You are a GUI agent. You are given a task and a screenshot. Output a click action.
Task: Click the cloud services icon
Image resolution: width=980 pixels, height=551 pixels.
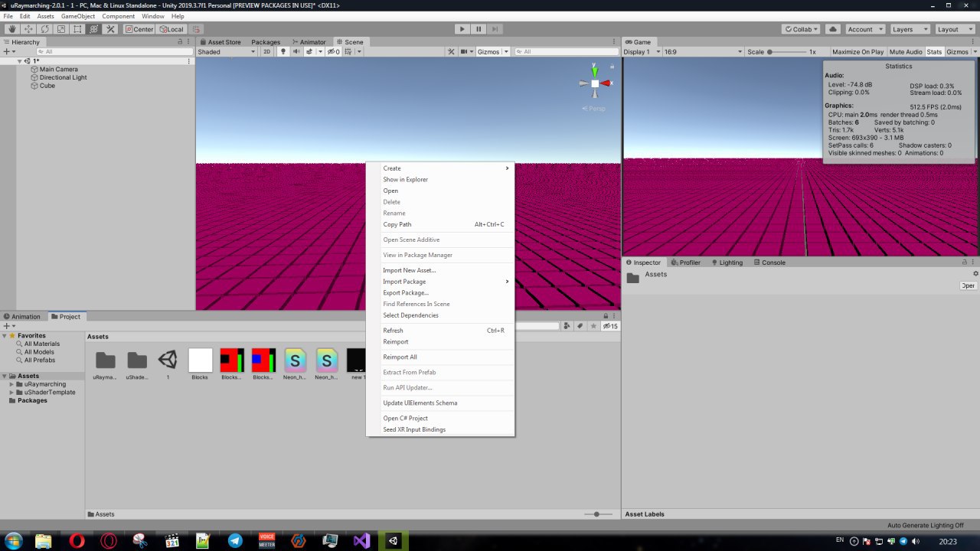pyautogui.click(x=833, y=29)
